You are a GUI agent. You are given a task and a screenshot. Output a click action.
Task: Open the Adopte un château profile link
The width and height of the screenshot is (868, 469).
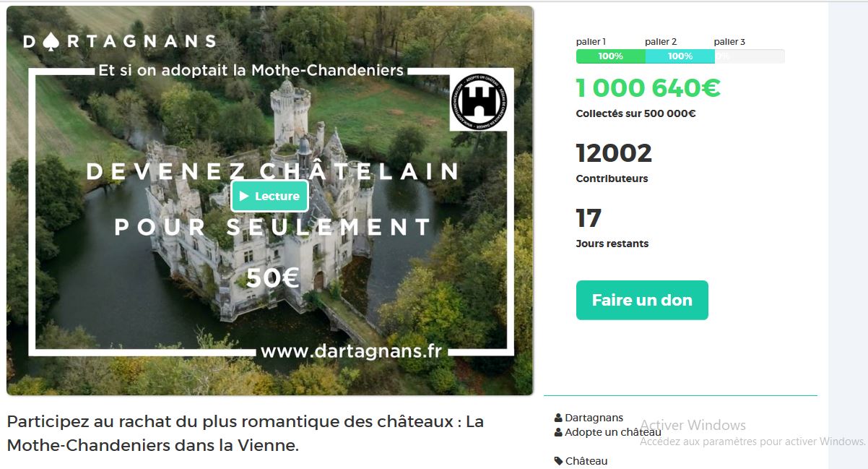tap(612, 432)
